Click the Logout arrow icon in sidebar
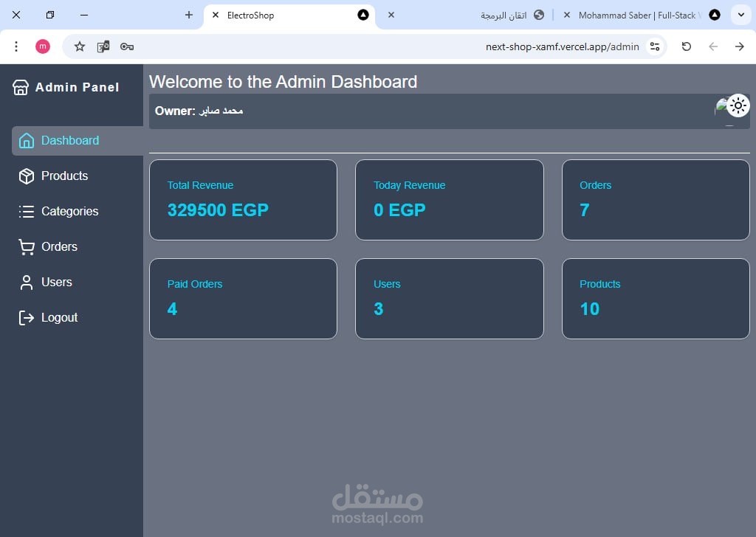Image resolution: width=756 pixels, height=537 pixels. click(27, 317)
